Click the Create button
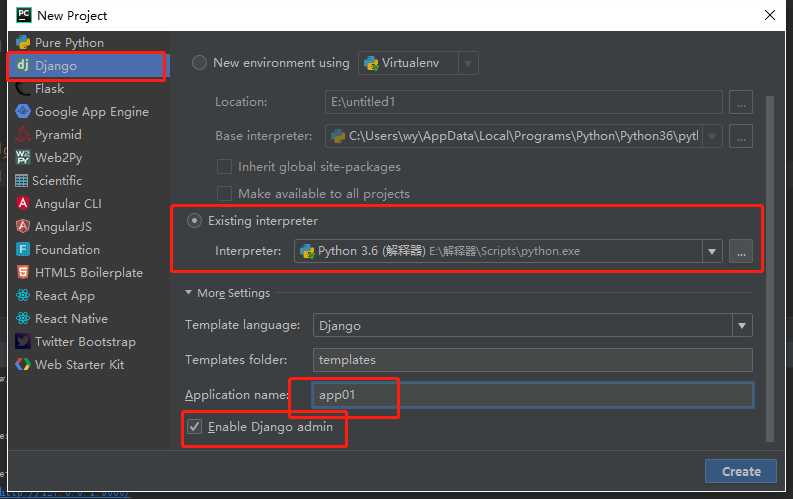This screenshot has width=793, height=499. tap(741, 471)
